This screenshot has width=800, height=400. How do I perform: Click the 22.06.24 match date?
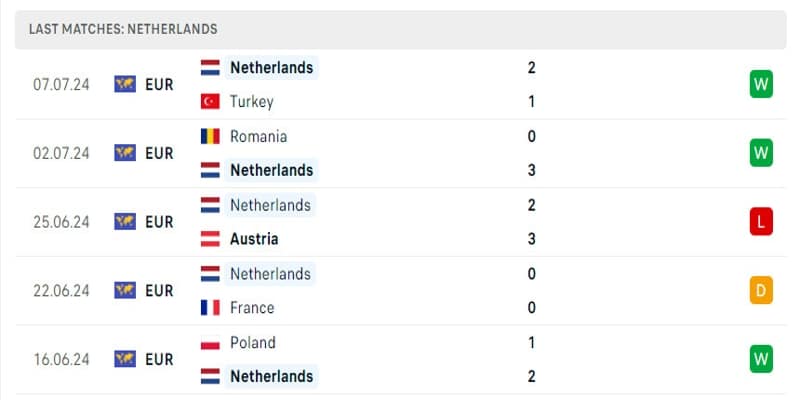pyautogui.click(x=61, y=291)
